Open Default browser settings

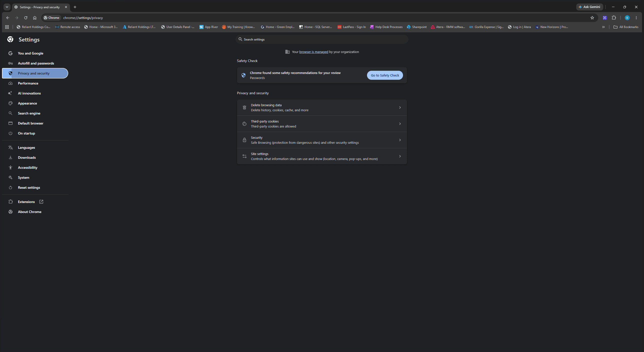pos(35,123)
